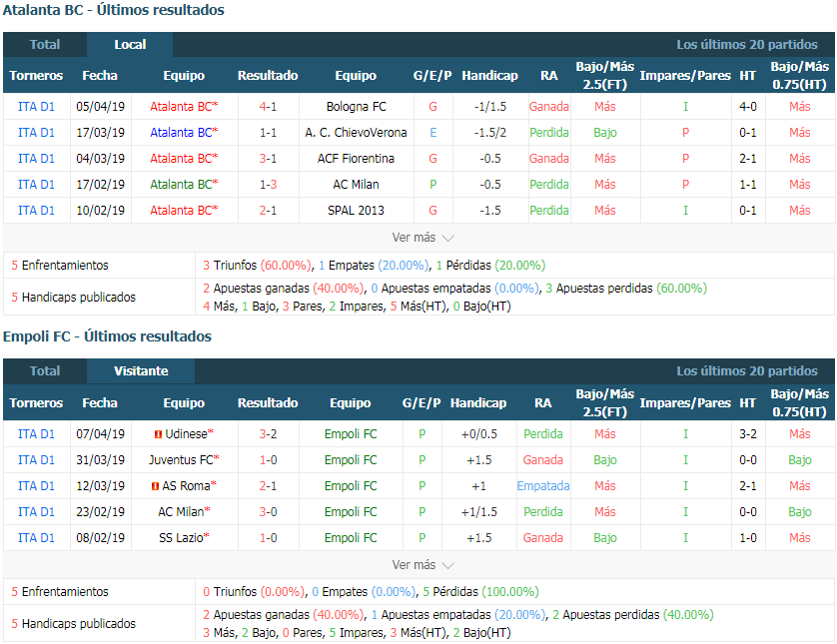Viewport: 837px width, 644px height.
Task: Click the Resultado header in Atalanta table
Action: click(268, 76)
